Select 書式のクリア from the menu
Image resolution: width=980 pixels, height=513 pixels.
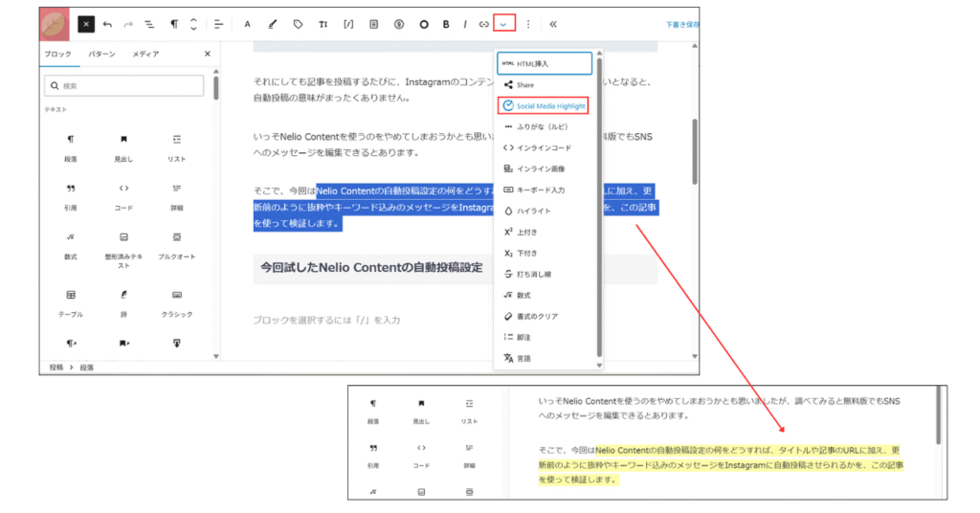coord(545,316)
